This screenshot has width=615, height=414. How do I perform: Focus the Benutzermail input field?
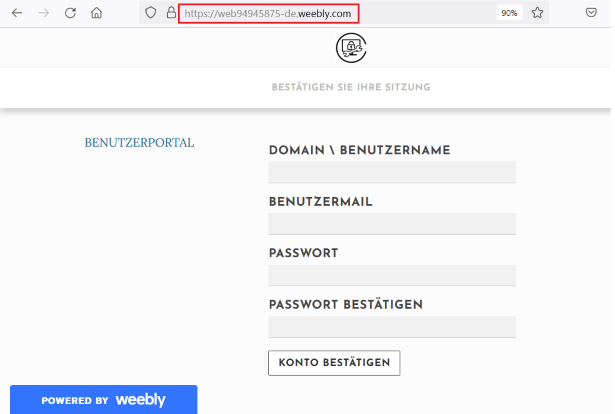coord(392,224)
